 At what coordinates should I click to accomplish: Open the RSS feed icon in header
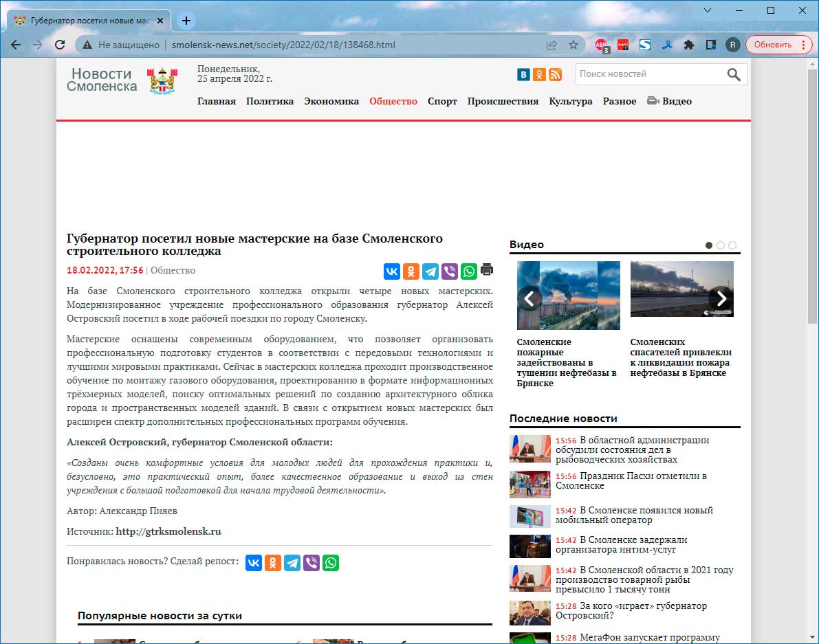[555, 75]
